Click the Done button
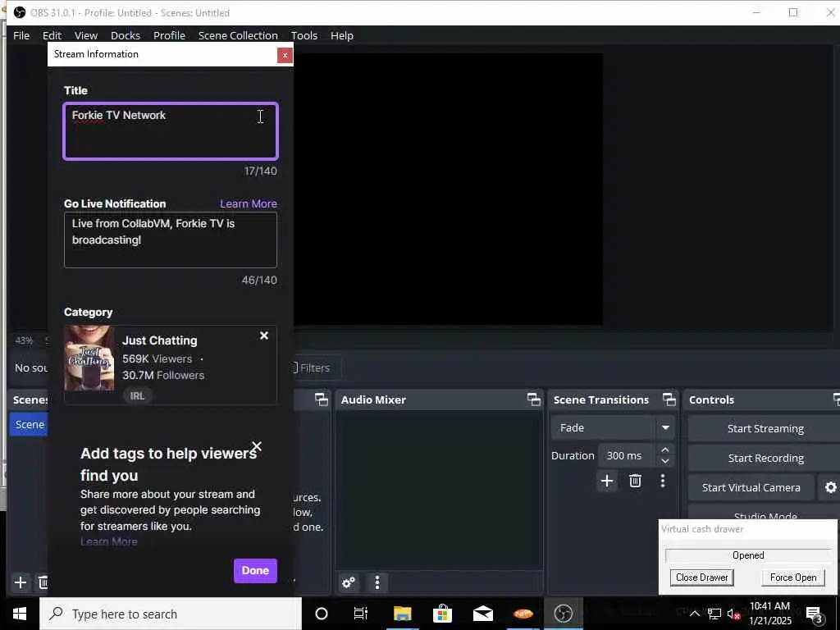This screenshot has width=840, height=630. [x=255, y=571]
